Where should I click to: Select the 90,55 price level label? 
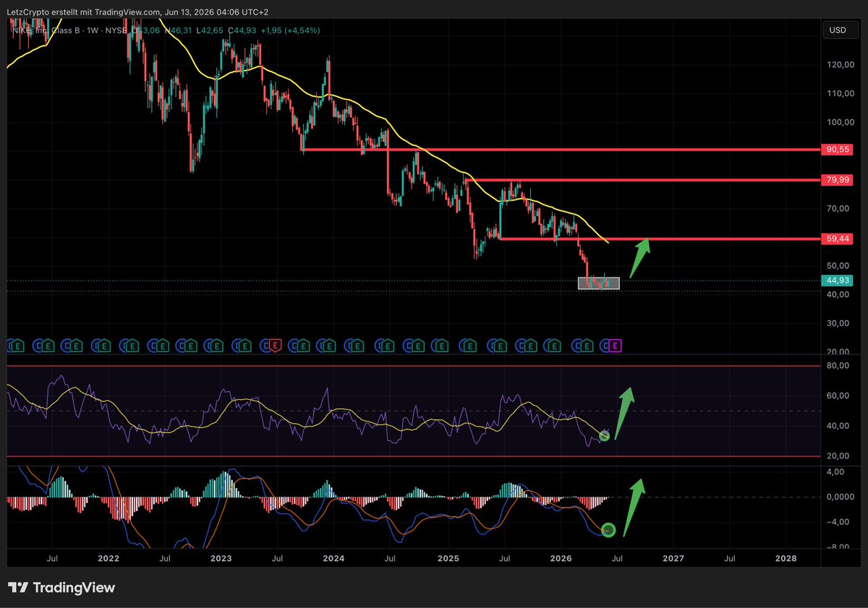pos(838,150)
